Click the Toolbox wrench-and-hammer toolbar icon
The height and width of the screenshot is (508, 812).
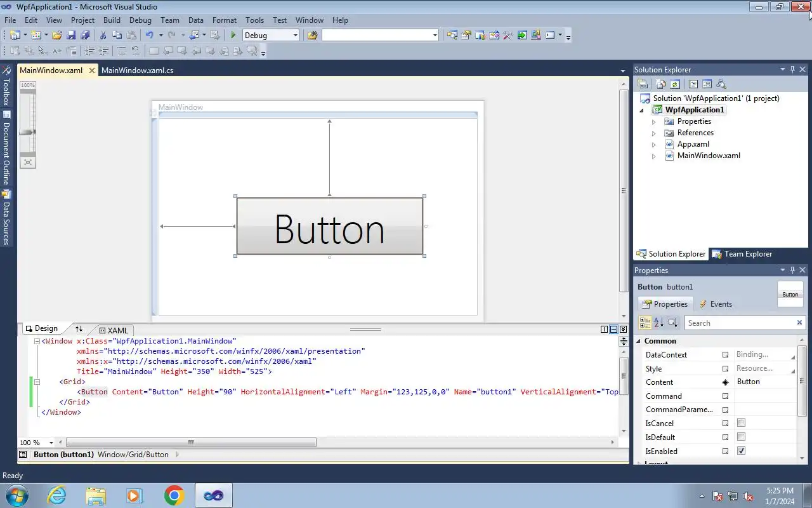point(508,36)
